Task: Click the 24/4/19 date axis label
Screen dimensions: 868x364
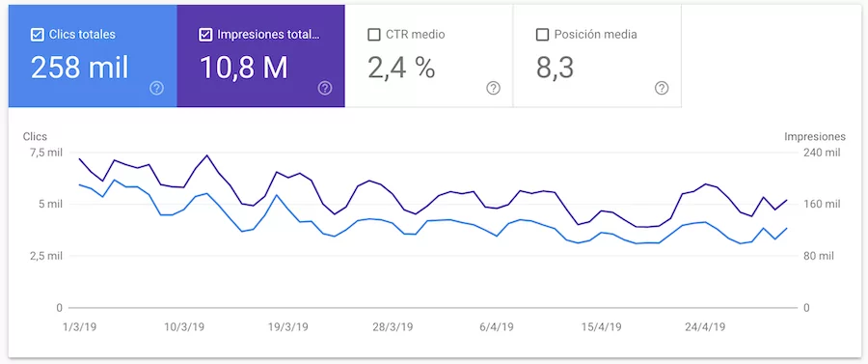Action: (705, 327)
